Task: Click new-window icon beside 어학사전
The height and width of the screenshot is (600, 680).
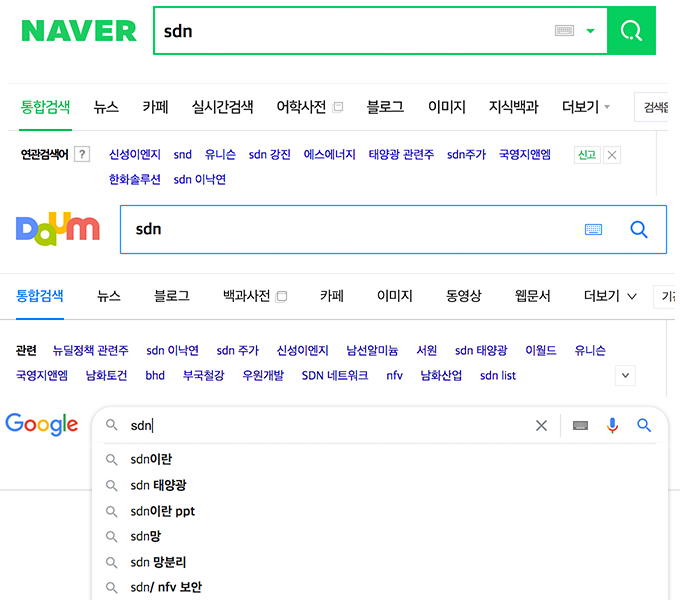Action: point(338,107)
